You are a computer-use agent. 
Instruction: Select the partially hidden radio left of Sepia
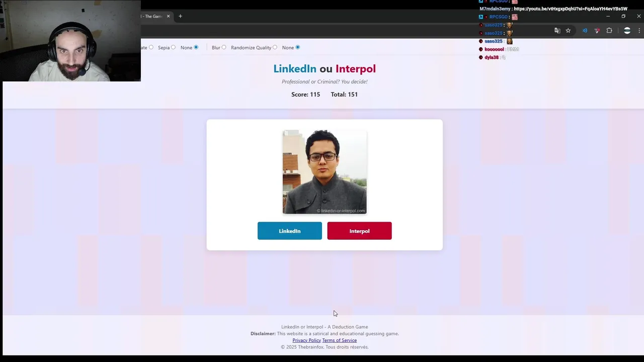[151, 47]
